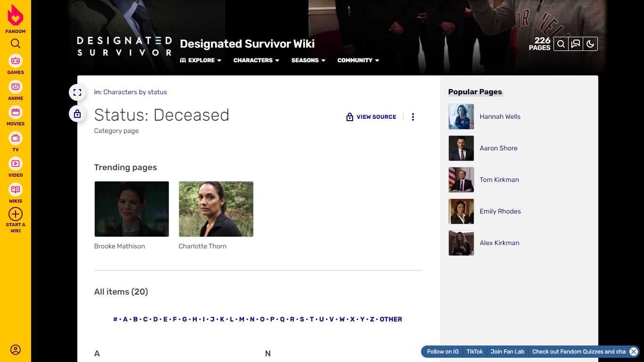The width and height of the screenshot is (644, 362).
Task: Click the Designated Survivor logo
Action: click(124, 46)
